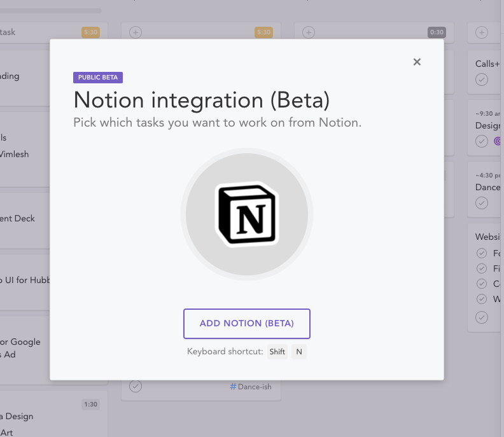Open the 0:30 time badge
The image size is (504, 437).
[437, 32]
